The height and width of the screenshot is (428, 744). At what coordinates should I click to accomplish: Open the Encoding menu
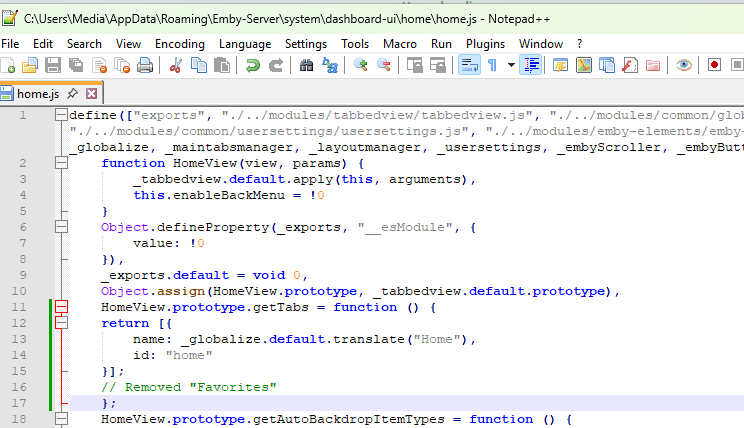point(180,44)
